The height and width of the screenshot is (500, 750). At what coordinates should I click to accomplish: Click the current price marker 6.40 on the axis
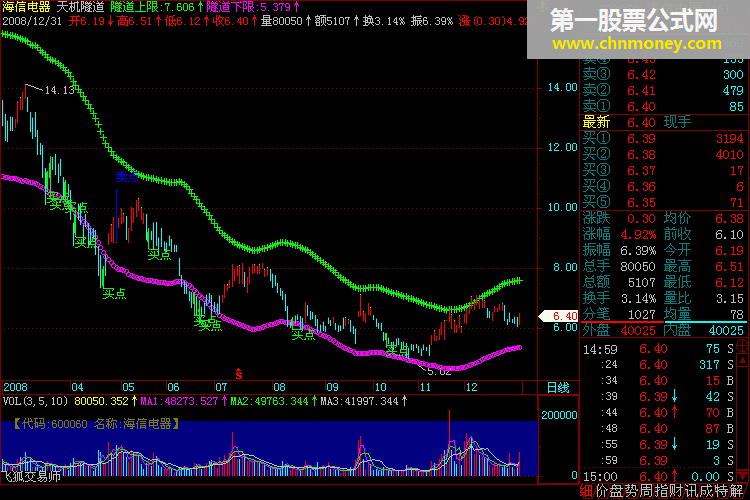click(559, 316)
